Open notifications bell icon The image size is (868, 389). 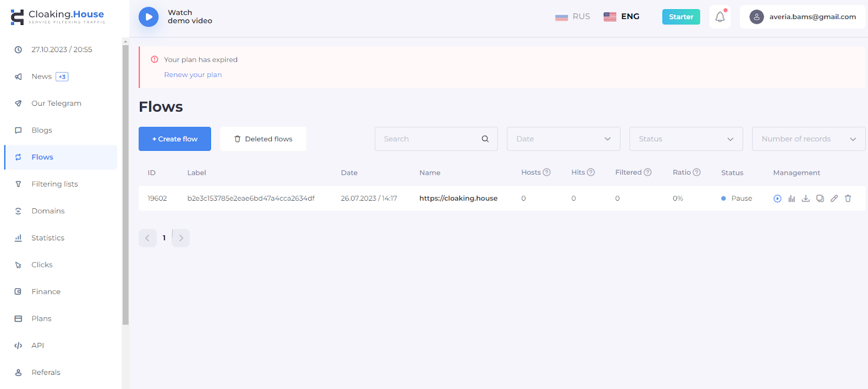[x=720, y=17]
